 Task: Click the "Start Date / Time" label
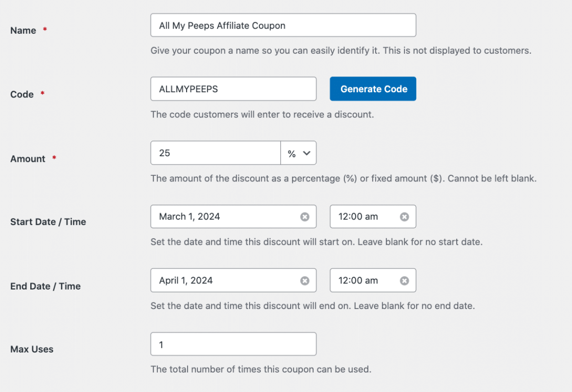(48, 222)
